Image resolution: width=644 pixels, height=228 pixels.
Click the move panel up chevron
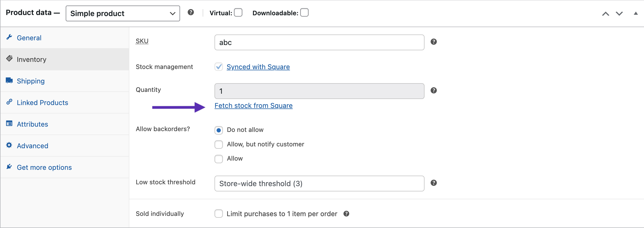click(x=606, y=13)
